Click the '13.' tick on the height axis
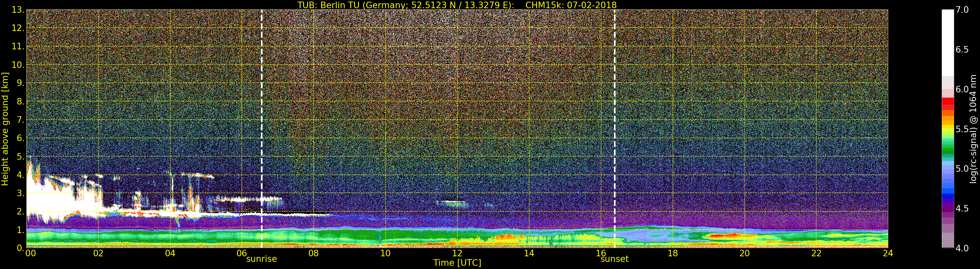The image size is (980, 269). pos(18,10)
